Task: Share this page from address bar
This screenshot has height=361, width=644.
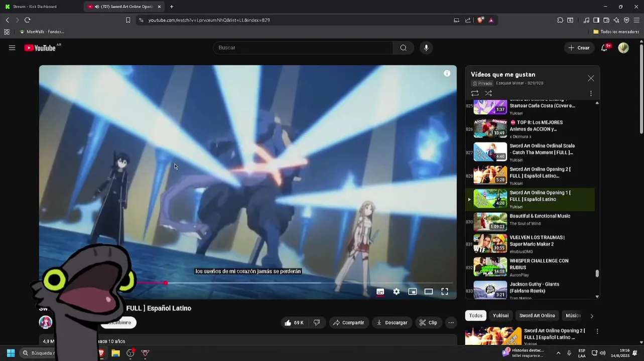Action: [x=468, y=20]
